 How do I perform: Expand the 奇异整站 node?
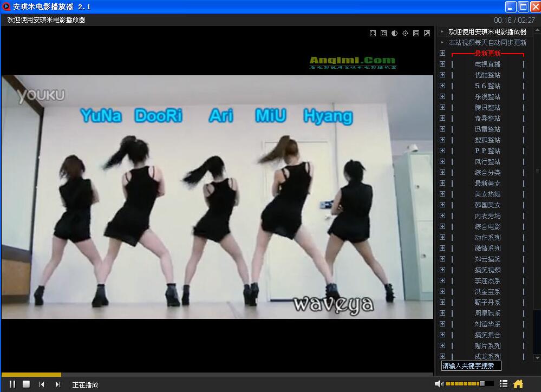(442, 118)
